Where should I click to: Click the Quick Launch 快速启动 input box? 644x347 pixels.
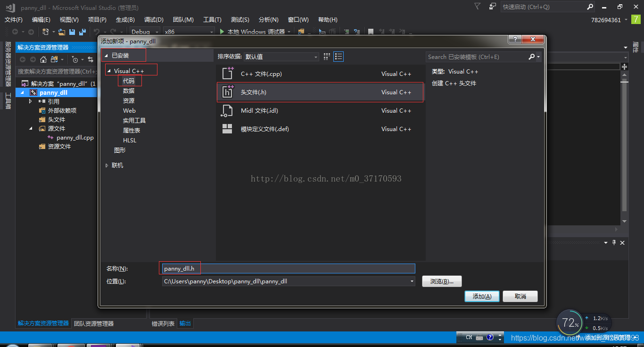click(x=544, y=7)
